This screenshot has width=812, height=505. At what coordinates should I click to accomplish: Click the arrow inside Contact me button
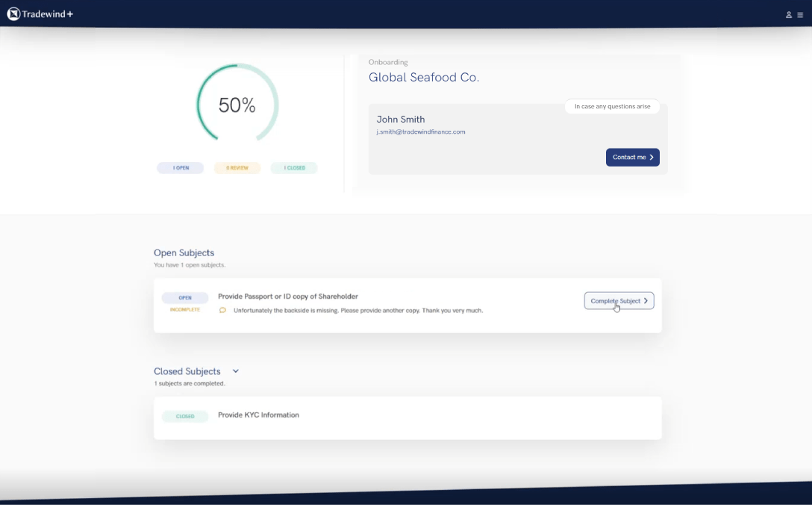[x=652, y=158]
